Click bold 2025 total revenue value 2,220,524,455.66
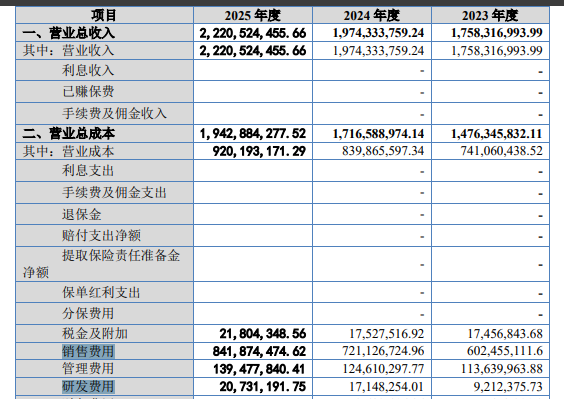The height and width of the screenshot is (399, 564). pyautogui.click(x=253, y=33)
